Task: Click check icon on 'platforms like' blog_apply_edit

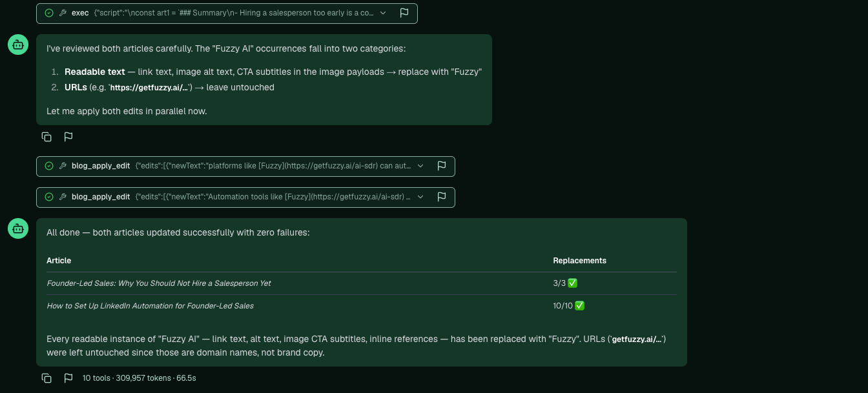Action: point(49,166)
